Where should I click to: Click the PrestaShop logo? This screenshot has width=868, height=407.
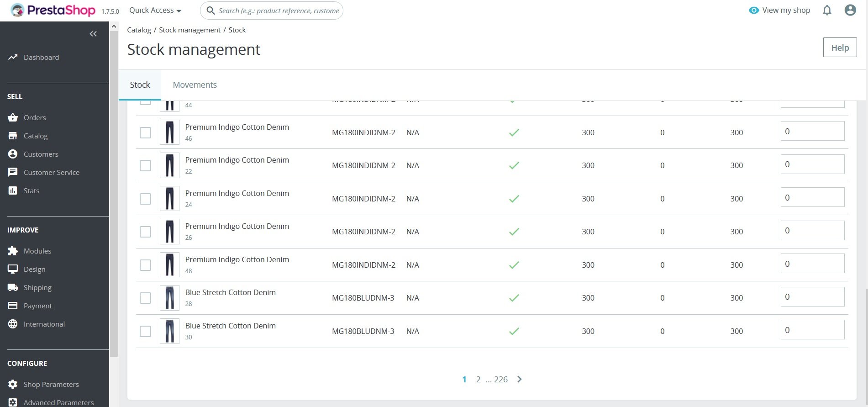click(x=53, y=10)
